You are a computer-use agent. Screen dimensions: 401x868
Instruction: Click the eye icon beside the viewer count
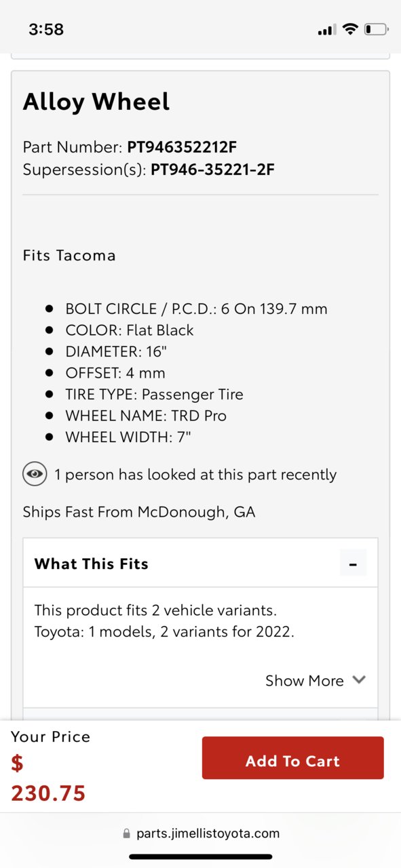pos(35,474)
